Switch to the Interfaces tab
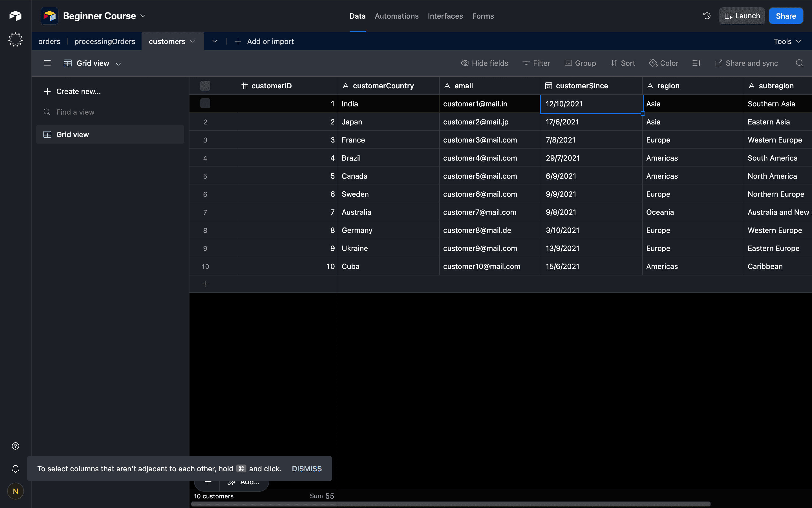Viewport: 812px width, 508px height. (x=445, y=16)
